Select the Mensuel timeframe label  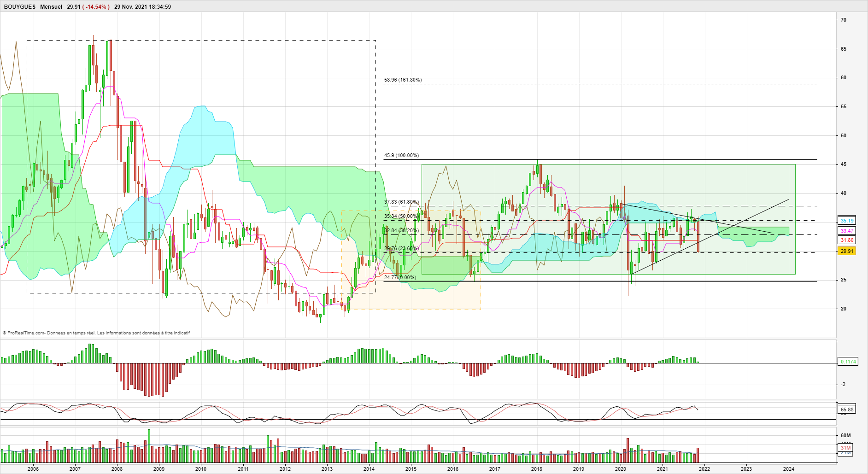51,7
